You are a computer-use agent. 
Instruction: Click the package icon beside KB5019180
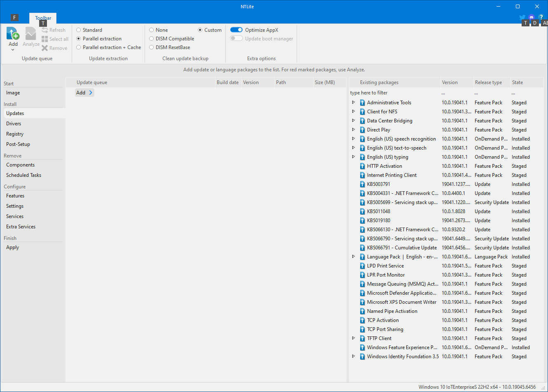362,221
